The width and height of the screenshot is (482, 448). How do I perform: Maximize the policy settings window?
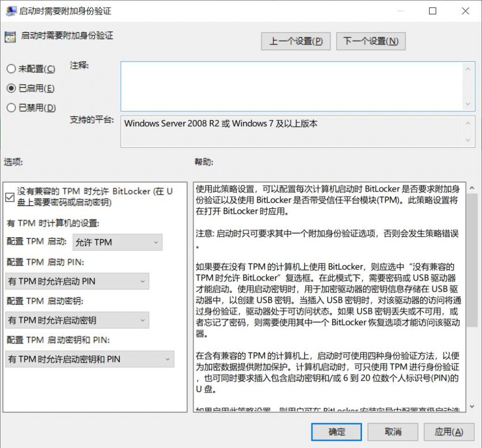(x=433, y=11)
